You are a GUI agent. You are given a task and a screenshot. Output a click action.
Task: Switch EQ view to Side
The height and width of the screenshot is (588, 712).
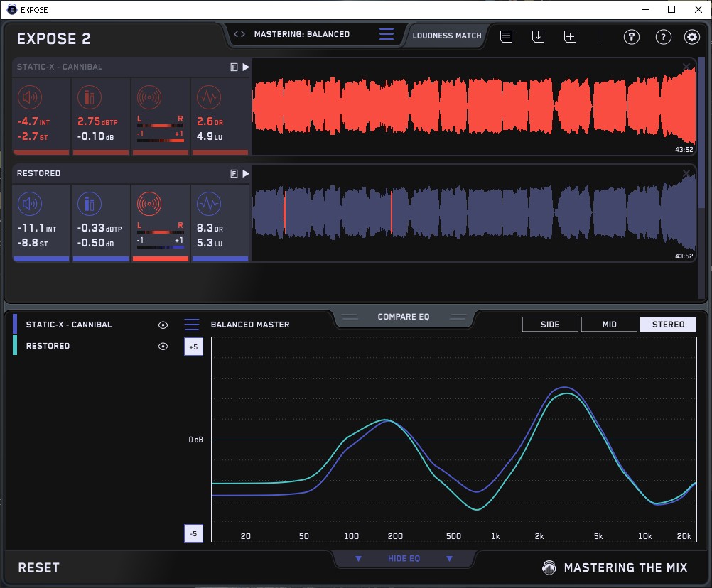click(x=550, y=325)
